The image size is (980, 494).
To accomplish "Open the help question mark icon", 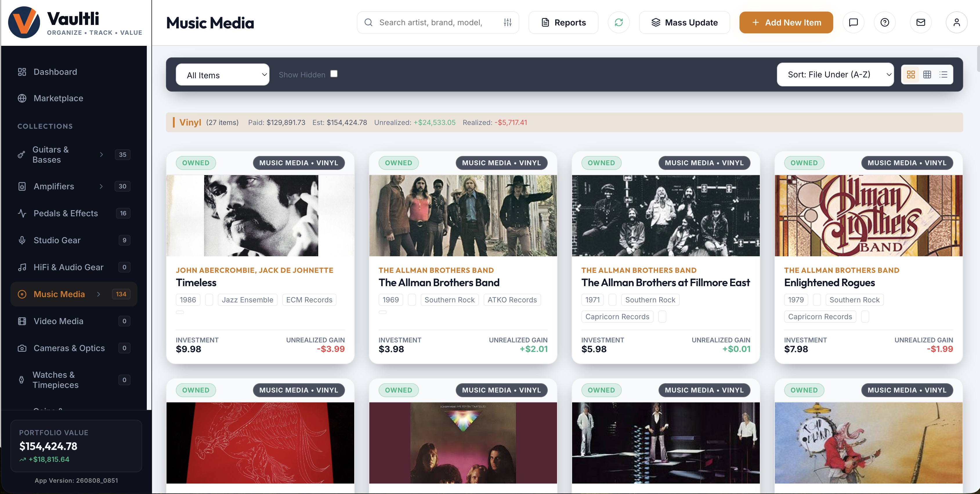I will pos(885,22).
